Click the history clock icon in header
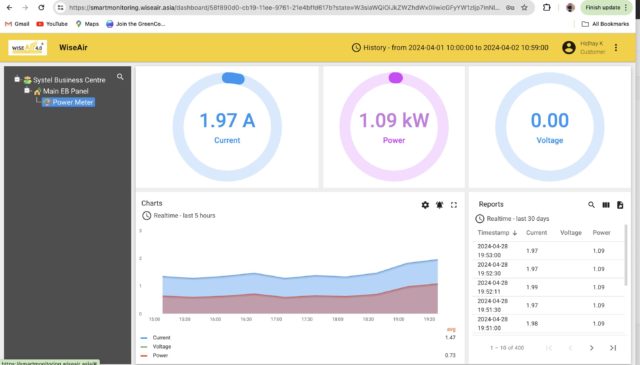The image size is (640, 365). [356, 47]
